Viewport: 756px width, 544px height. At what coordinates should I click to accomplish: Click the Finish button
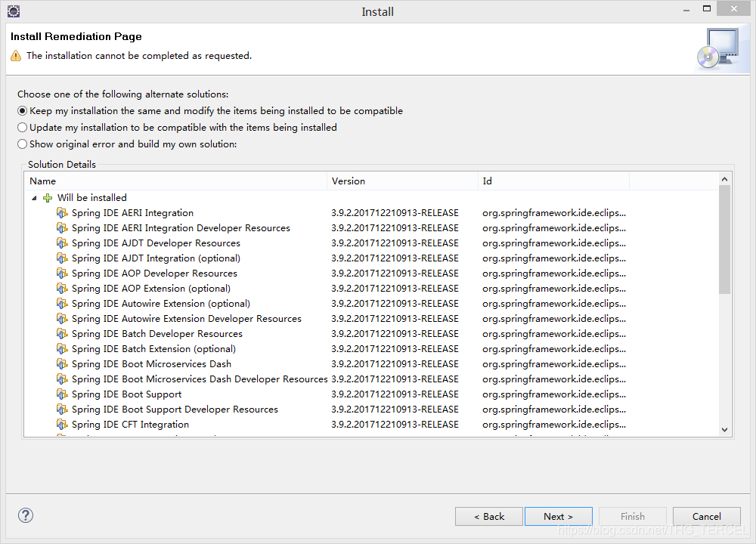click(x=633, y=517)
